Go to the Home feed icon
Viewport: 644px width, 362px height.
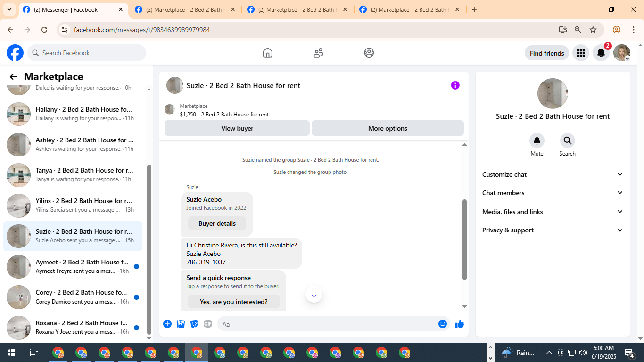(x=268, y=53)
